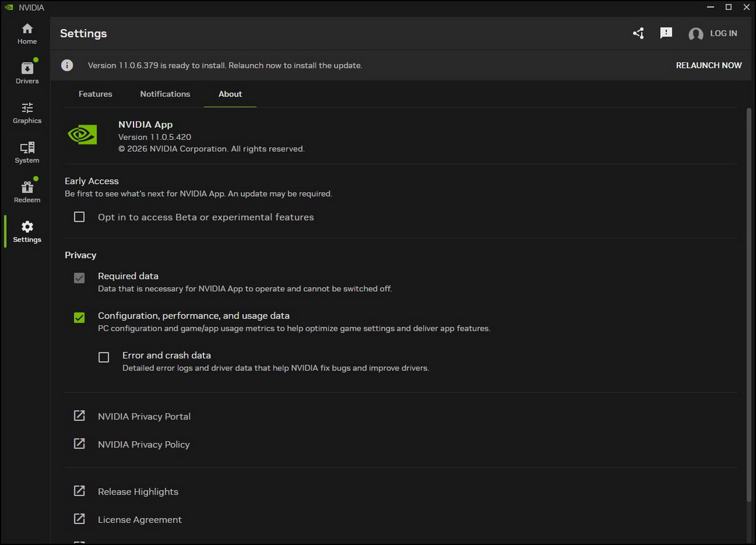Image resolution: width=756 pixels, height=545 pixels.
Task: Open the System section in sidebar
Action: (27, 152)
